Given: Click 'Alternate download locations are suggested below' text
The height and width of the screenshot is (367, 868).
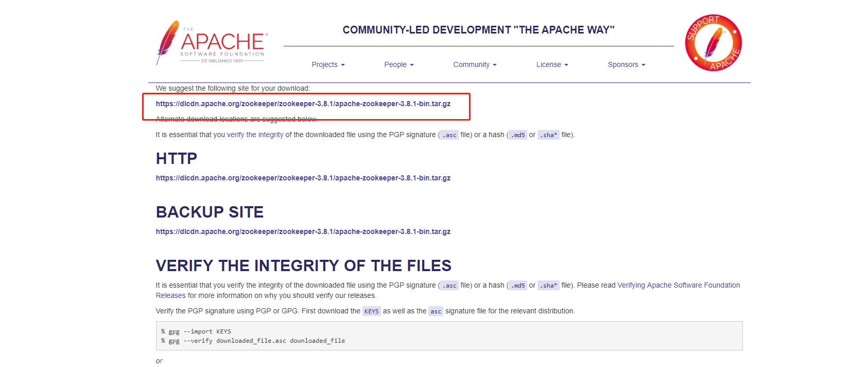Looking at the screenshot, I should (x=237, y=119).
